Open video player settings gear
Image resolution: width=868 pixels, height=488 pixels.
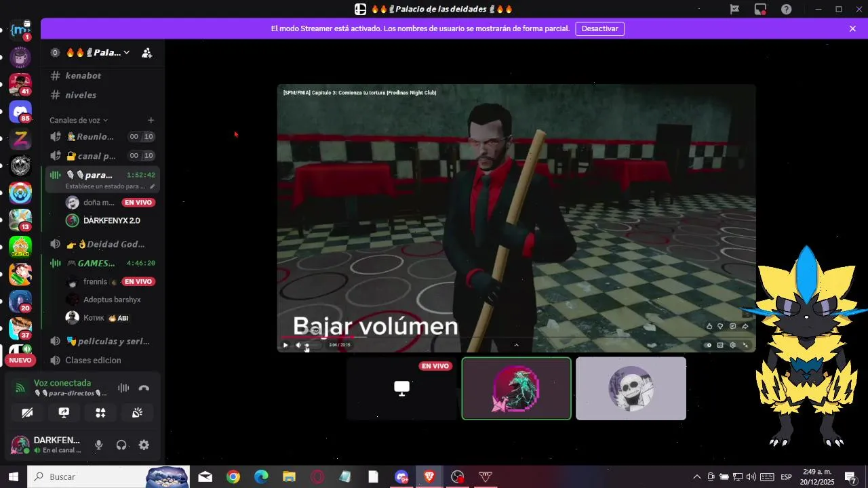[x=733, y=345]
